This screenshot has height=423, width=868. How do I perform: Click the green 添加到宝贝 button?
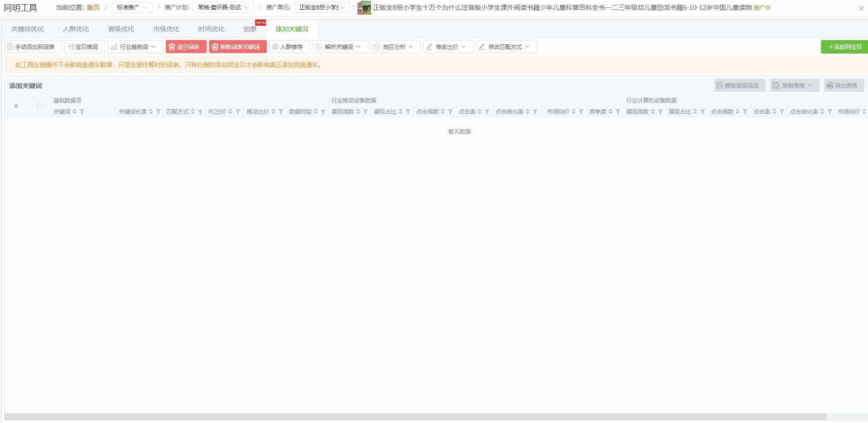(844, 47)
